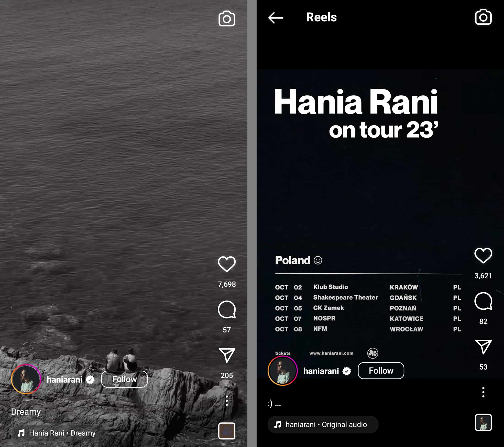Toggle Follow button on tour dates reel
The image size is (504, 447).
click(381, 370)
